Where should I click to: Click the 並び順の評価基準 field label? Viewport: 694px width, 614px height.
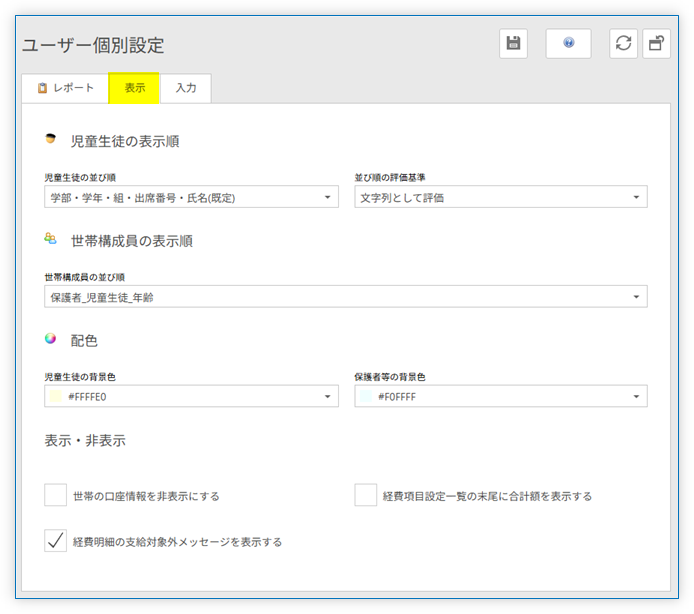pos(390,178)
